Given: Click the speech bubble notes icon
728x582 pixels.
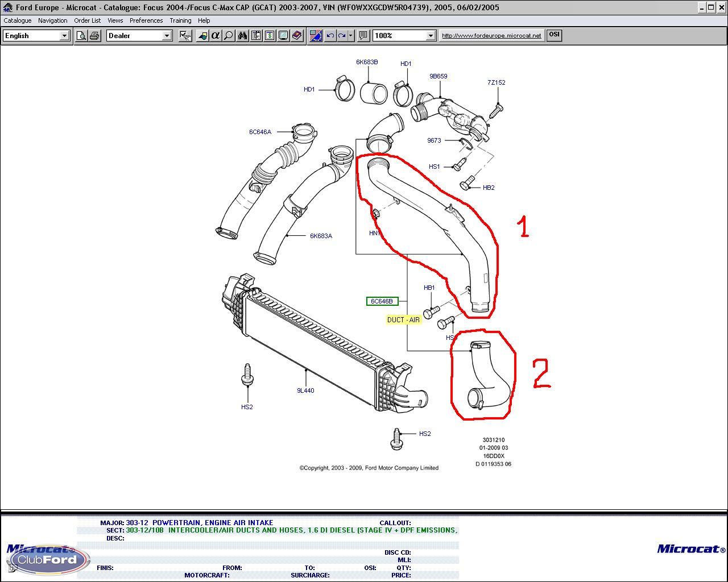Looking at the screenshot, I should point(363,35).
